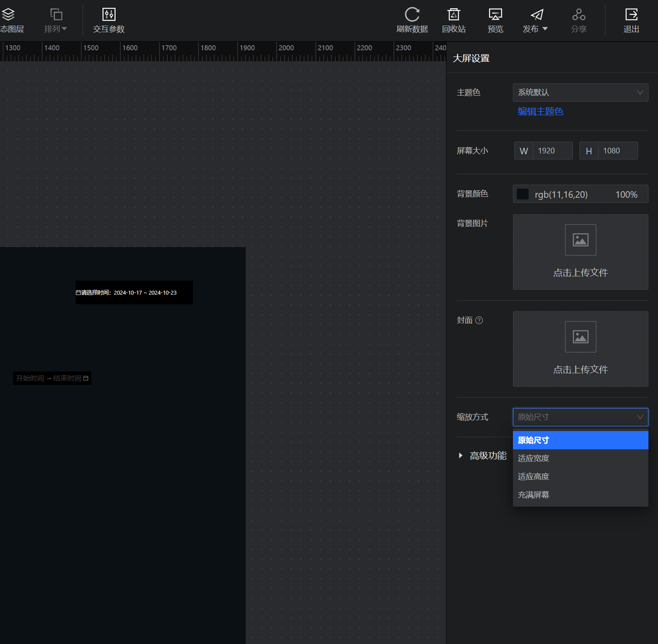The height and width of the screenshot is (644, 658).
Task: Click the 退出 exit icon
Action: tap(631, 15)
